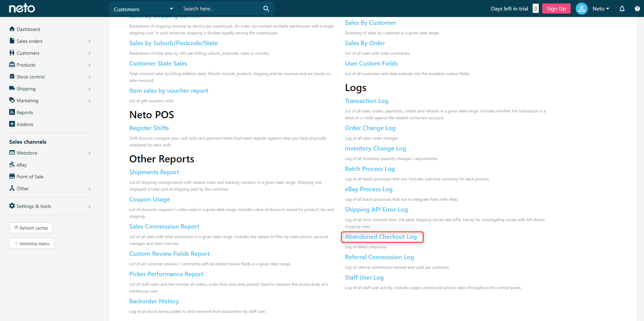Open the Picker Performance Report

click(x=166, y=274)
